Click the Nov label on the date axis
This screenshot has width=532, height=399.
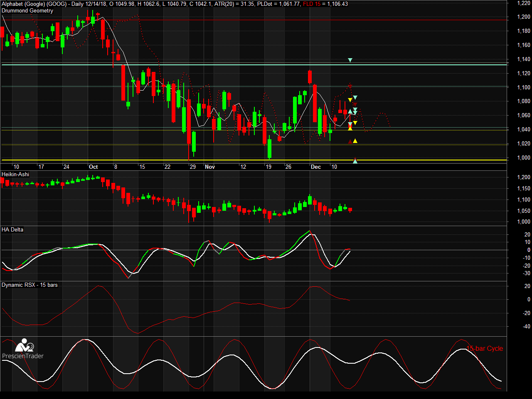(x=210, y=167)
